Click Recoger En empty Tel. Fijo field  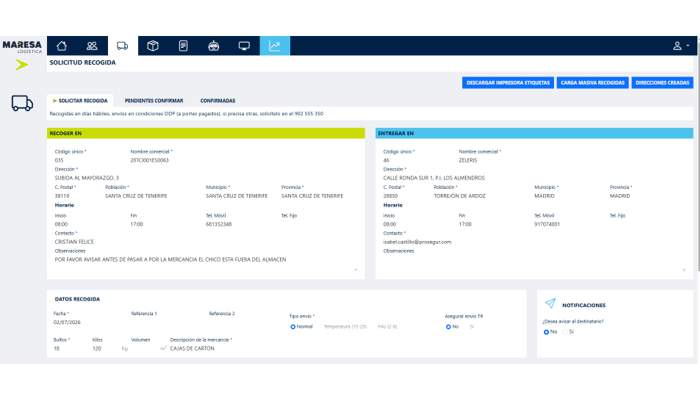coord(319,225)
